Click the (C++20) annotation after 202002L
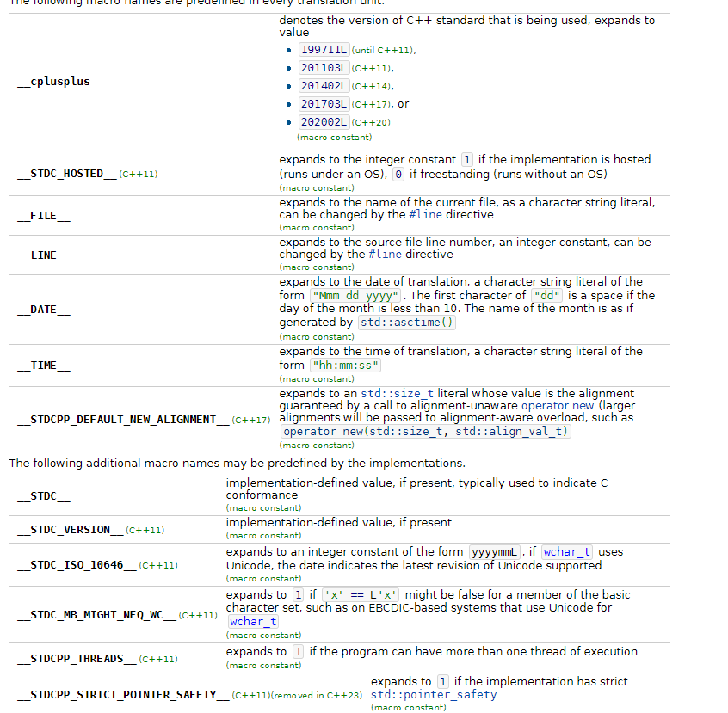The height and width of the screenshot is (713, 728). point(371,122)
